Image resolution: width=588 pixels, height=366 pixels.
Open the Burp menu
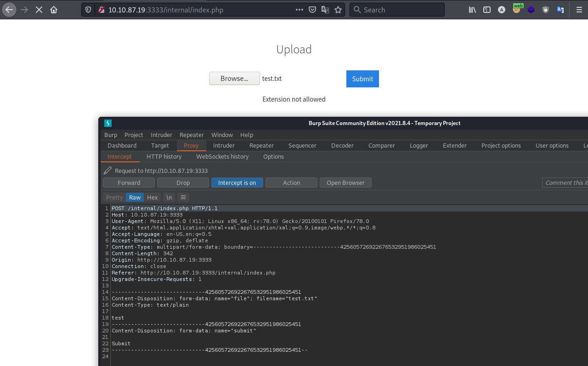111,135
